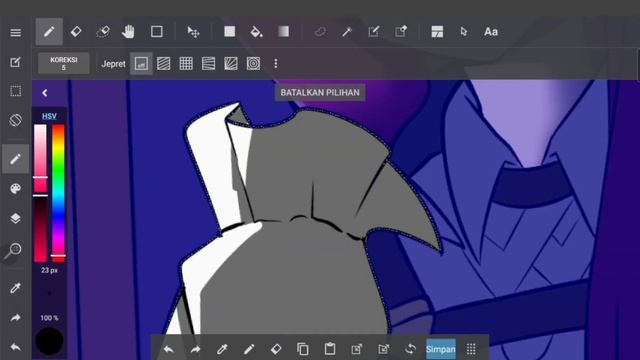Activate the Hand pan tool

(128, 31)
